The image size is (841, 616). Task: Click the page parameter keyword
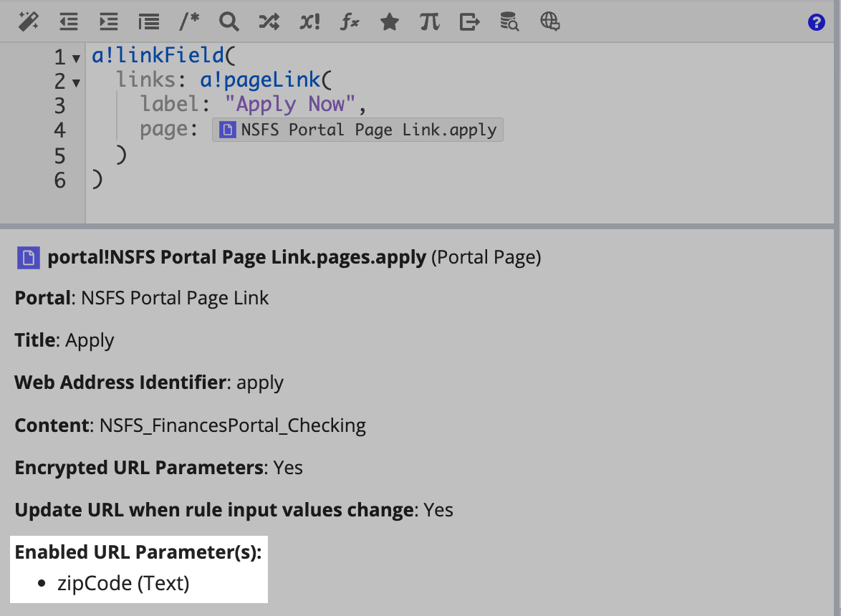[x=164, y=130]
